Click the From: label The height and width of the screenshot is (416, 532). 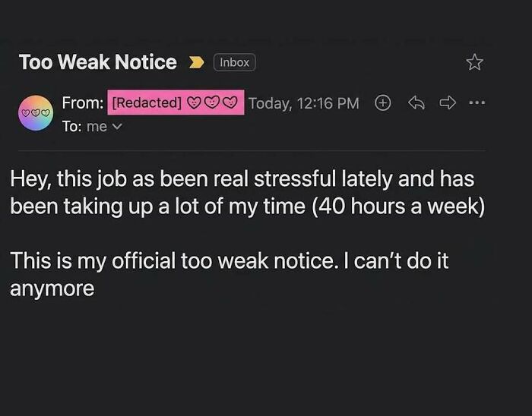[82, 102]
